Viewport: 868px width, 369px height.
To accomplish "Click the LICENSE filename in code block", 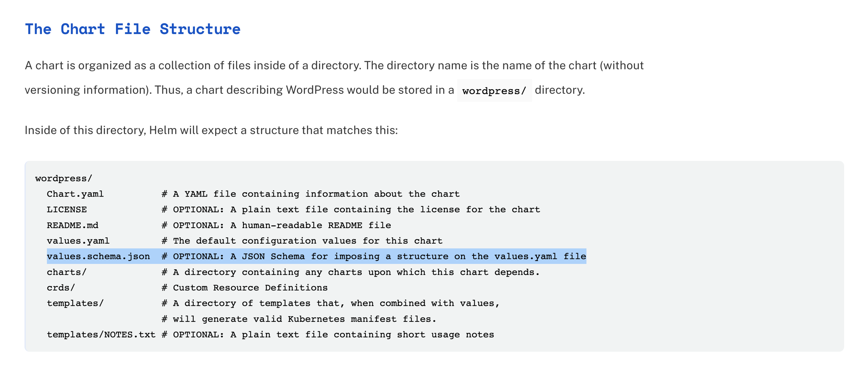I will click(x=67, y=209).
